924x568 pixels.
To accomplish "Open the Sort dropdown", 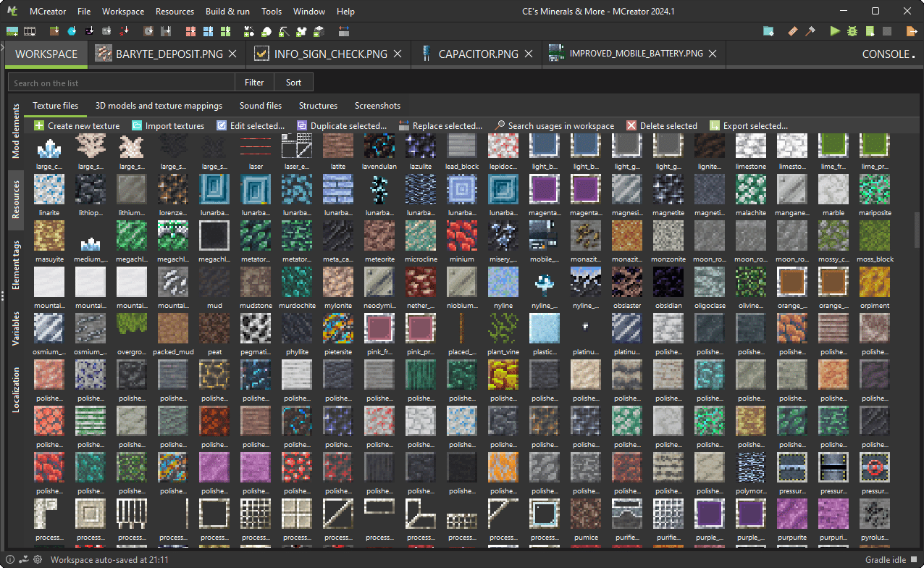I will click(293, 83).
